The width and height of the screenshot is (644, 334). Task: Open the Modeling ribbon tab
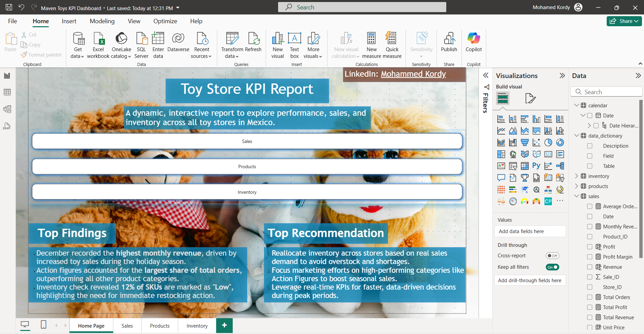pos(102,21)
